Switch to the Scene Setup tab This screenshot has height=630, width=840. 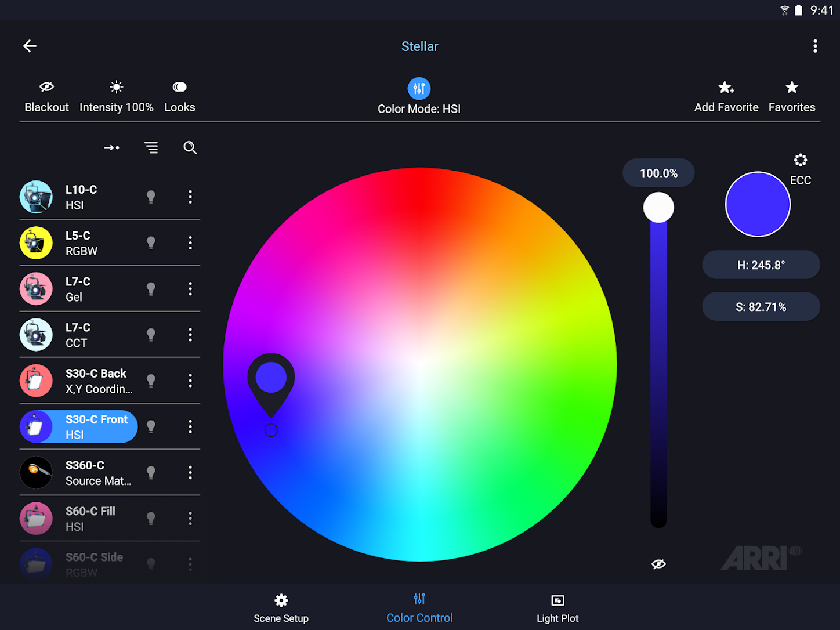pos(281,607)
